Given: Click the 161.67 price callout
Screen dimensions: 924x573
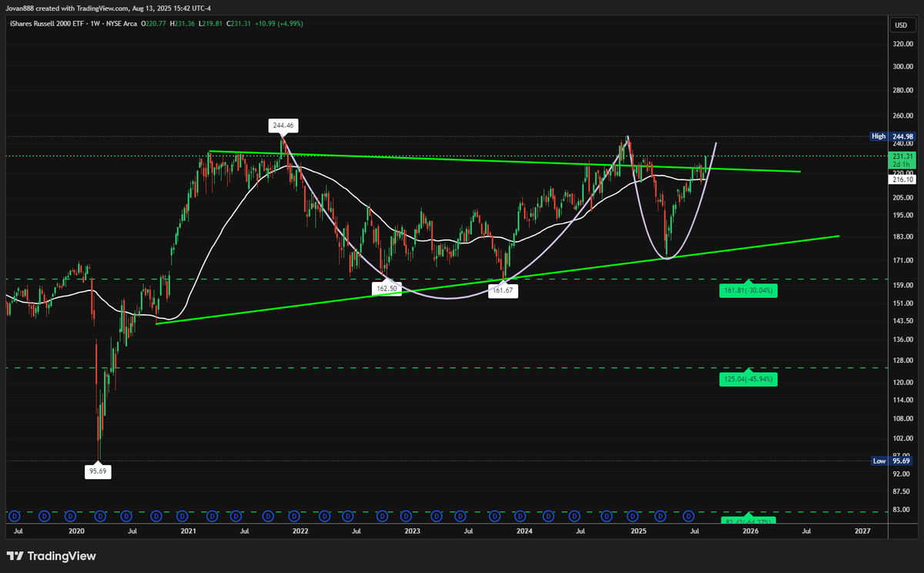Looking at the screenshot, I should pyautogui.click(x=504, y=290).
